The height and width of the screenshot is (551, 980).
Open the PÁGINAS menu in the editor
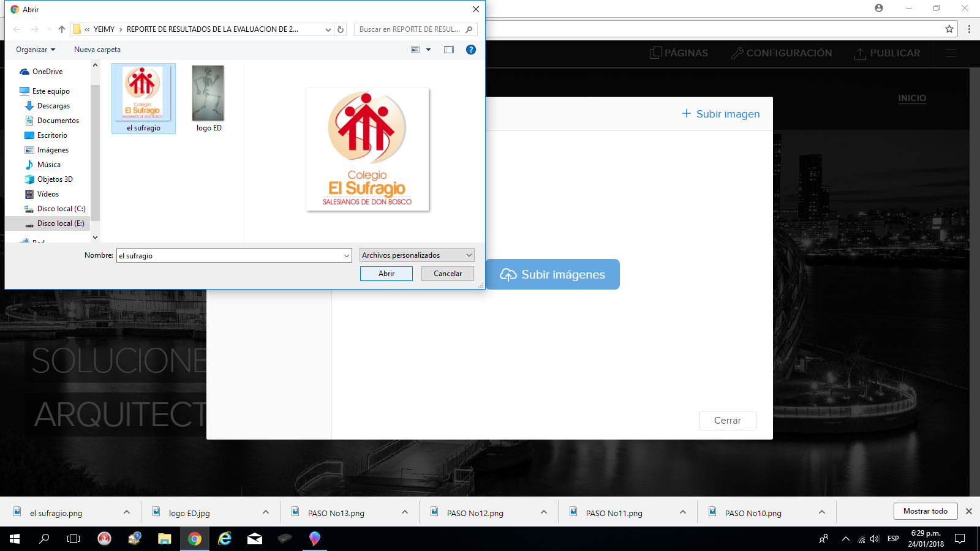coord(679,53)
